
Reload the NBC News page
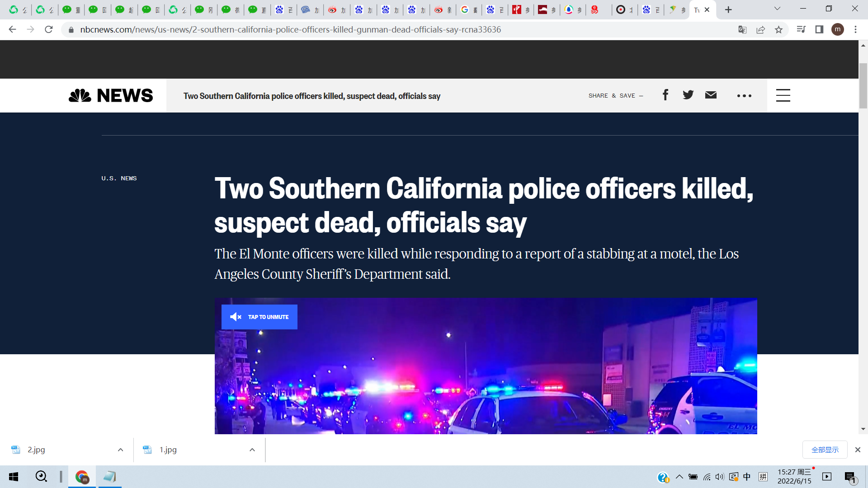(49, 29)
